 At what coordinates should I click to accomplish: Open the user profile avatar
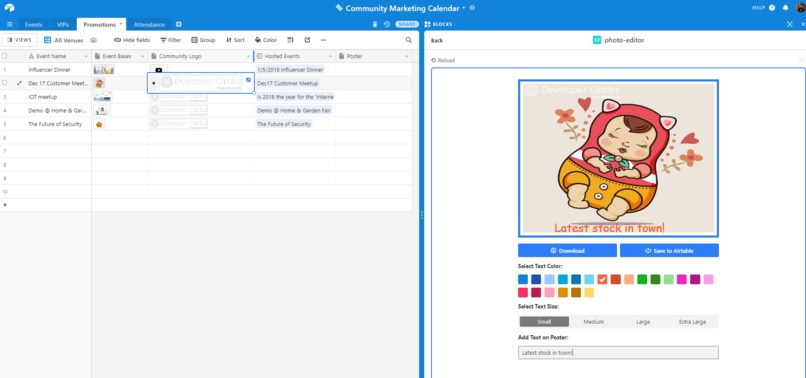(800, 8)
